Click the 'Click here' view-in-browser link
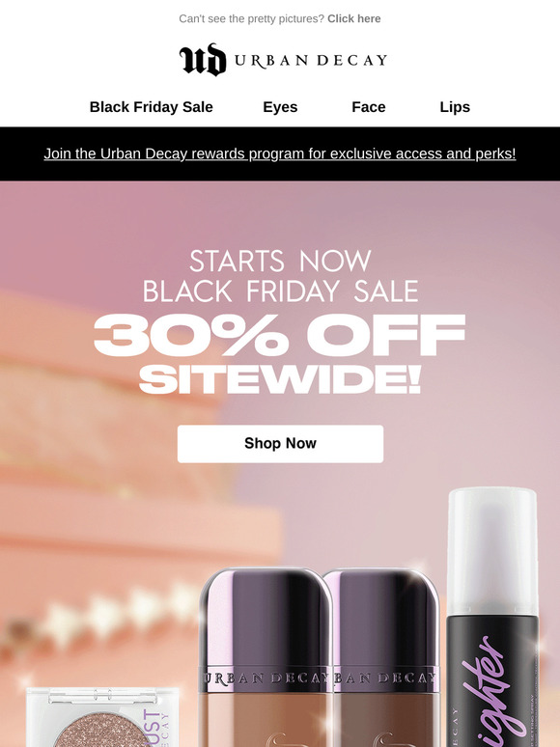The image size is (560, 747). pyautogui.click(x=353, y=18)
